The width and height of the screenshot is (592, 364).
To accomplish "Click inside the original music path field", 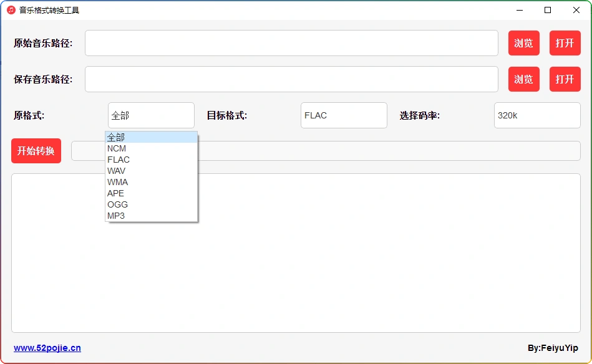I will click(291, 43).
